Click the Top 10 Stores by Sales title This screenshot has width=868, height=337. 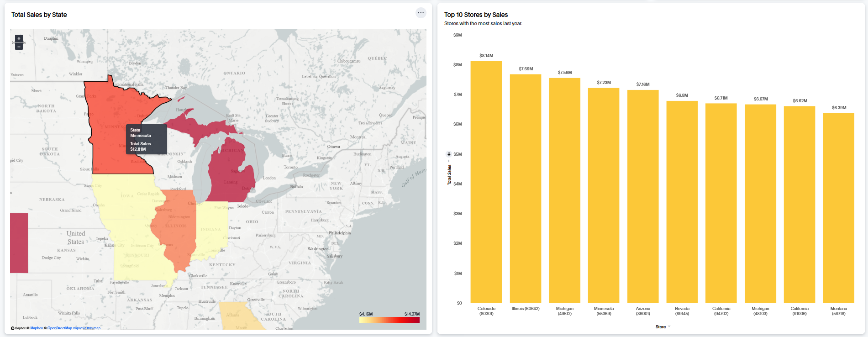[476, 15]
